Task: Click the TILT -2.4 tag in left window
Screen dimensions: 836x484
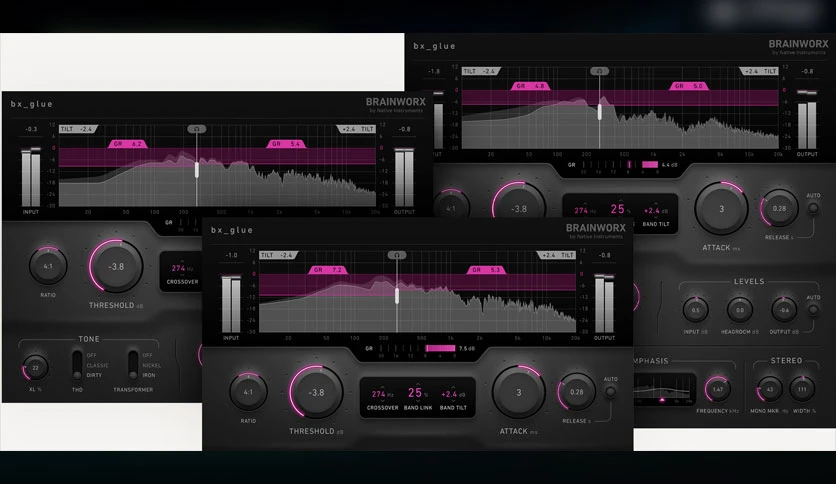Action: coord(78,129)
